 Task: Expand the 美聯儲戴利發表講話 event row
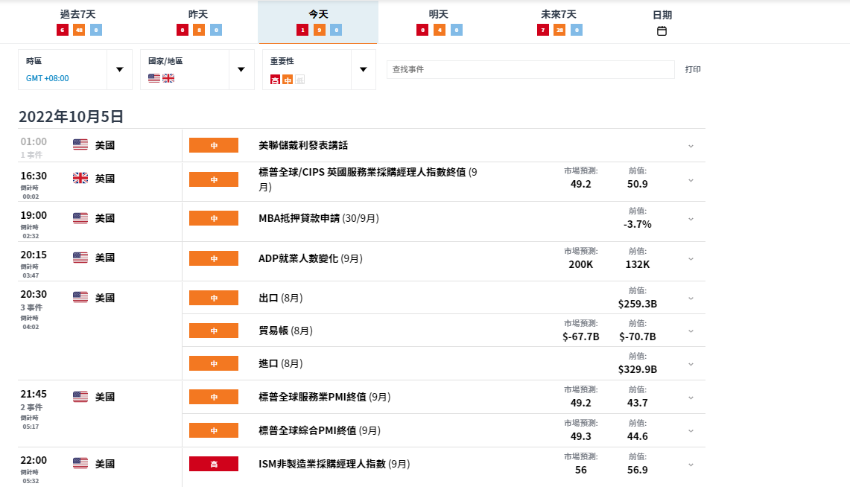pyautogui.click(x=691, y=146)
